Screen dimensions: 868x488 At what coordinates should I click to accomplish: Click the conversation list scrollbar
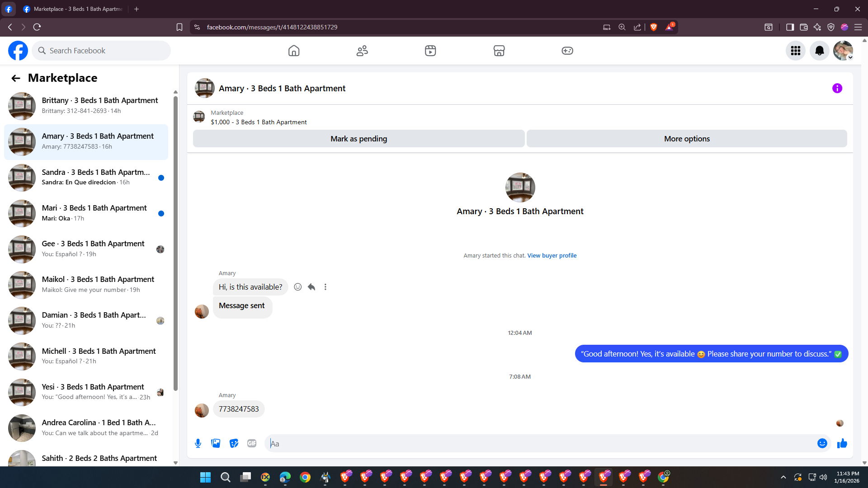(175, 244)
